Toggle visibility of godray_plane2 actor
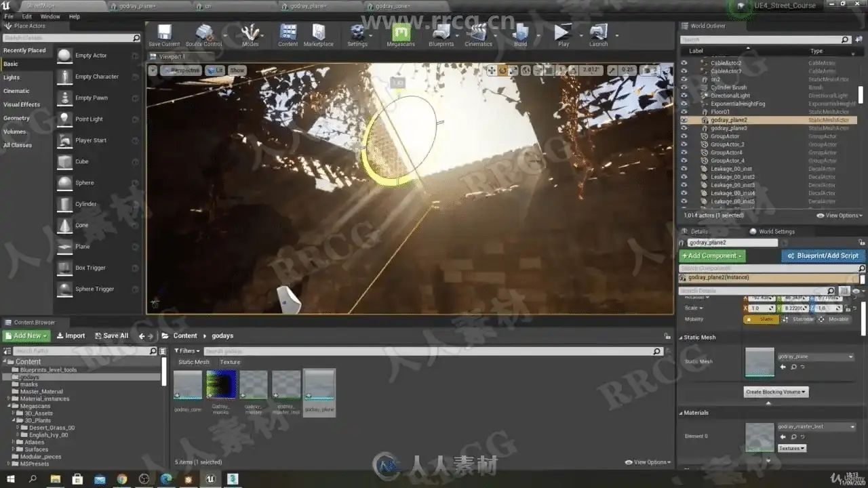Screen dimensions: 868x488 (684, 120)
